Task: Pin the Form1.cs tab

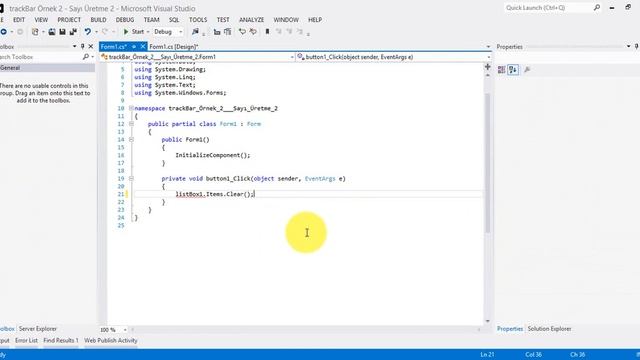Action: [x=133, y=47]
